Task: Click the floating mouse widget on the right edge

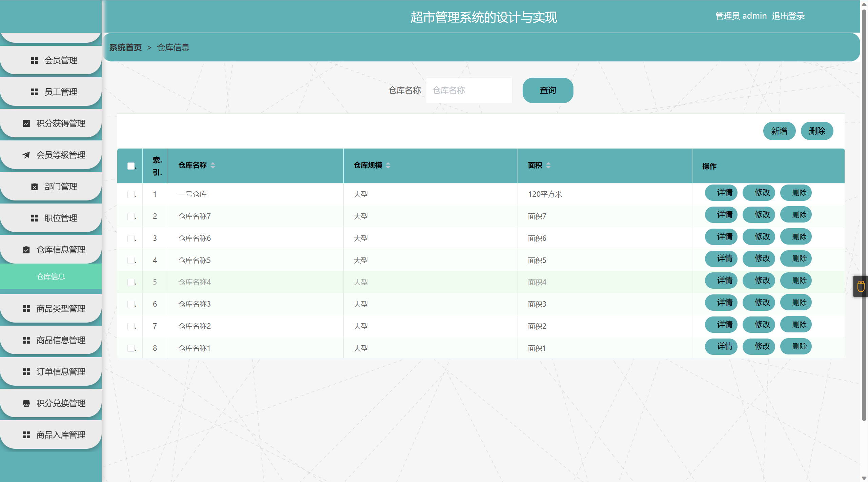Action: pos(861,287)
